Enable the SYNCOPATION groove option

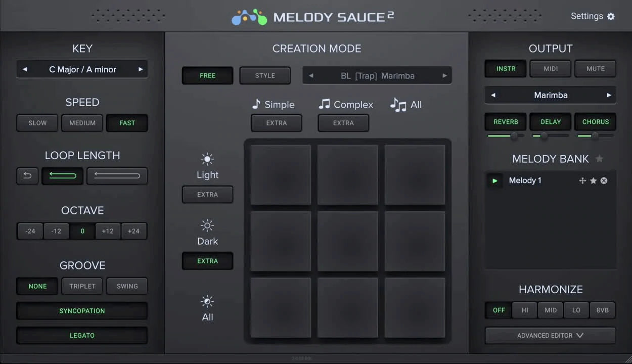pos(82,310)
